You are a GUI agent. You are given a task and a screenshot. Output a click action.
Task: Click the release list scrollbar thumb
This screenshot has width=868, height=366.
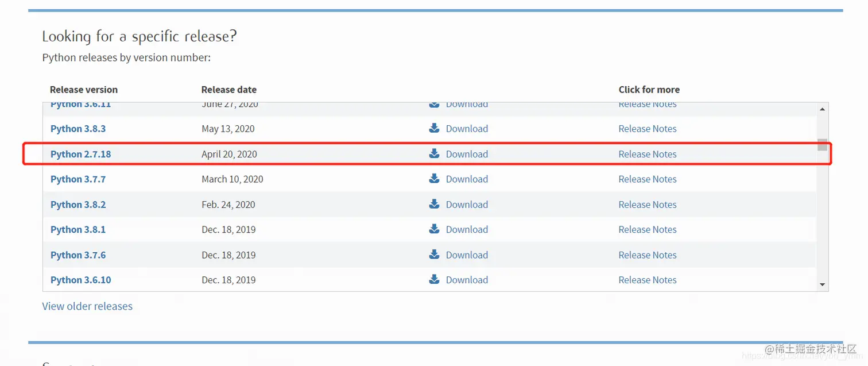coord(822,144)
